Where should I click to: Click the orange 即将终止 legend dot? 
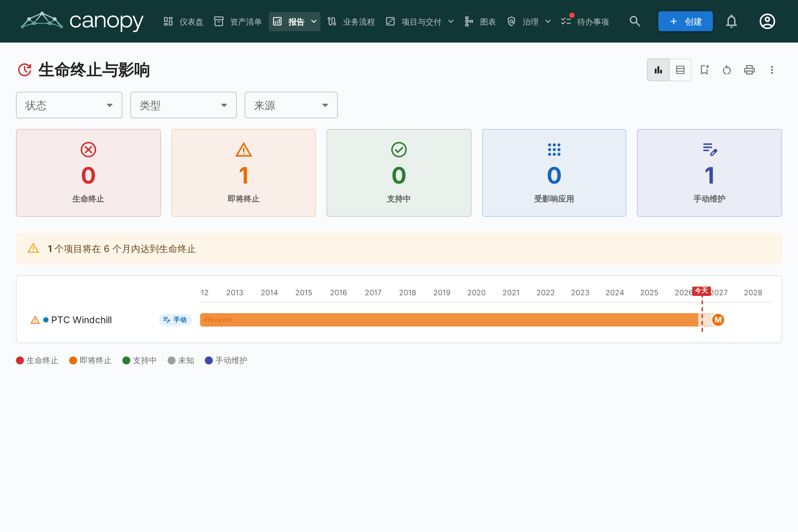(73, 360)
